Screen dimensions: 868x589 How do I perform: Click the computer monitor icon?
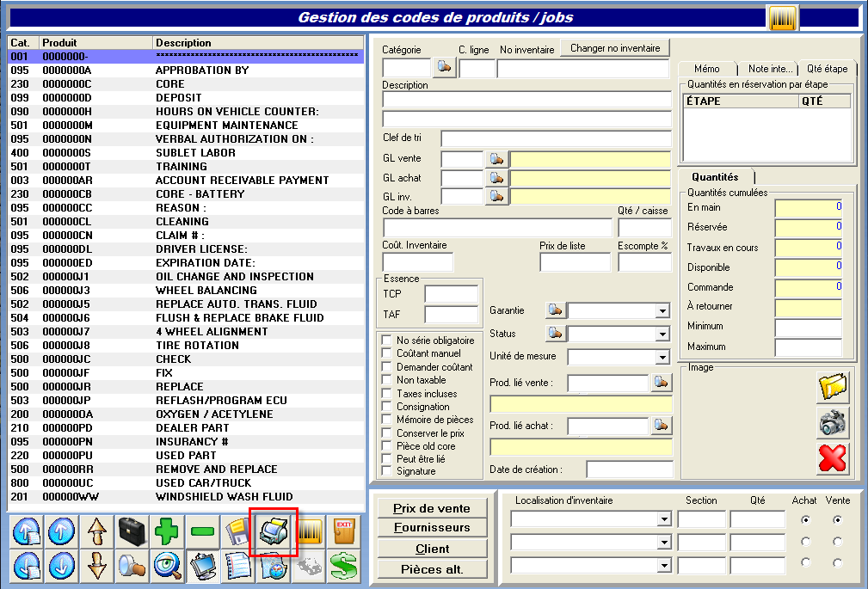pyautogui.click(x=203, y=567)
